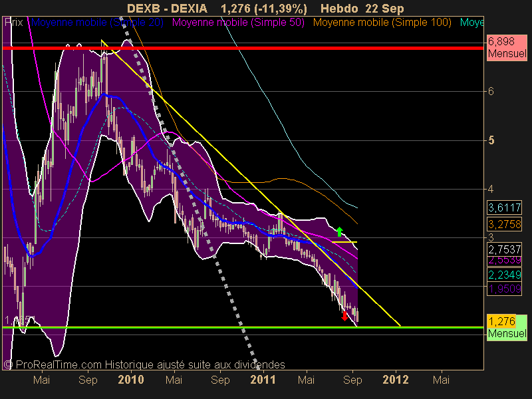
Task: Click the 2010 label on time axis
Action: (131, 379)
